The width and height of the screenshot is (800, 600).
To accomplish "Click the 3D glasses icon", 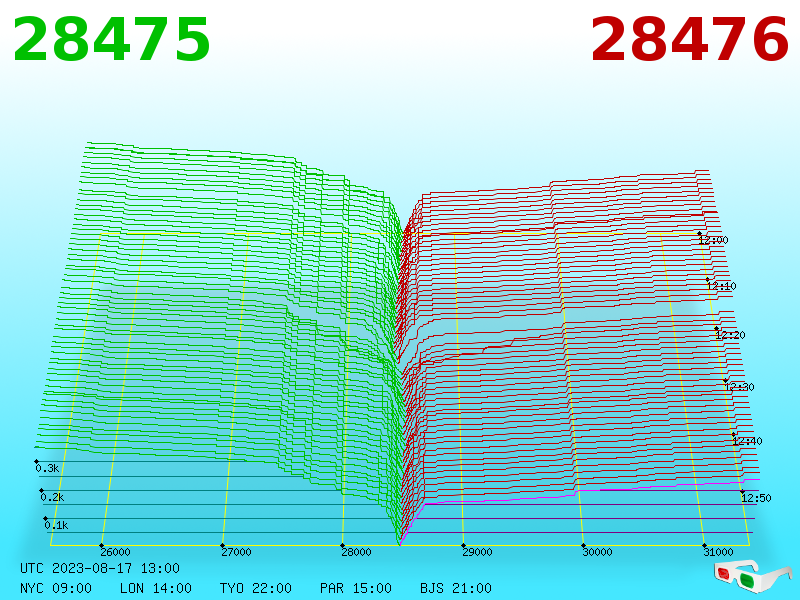I will tap(753, 577).
